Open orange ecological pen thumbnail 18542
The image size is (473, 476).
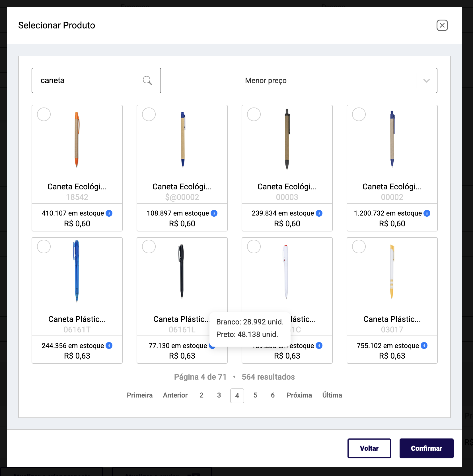[x=77, y=140]
